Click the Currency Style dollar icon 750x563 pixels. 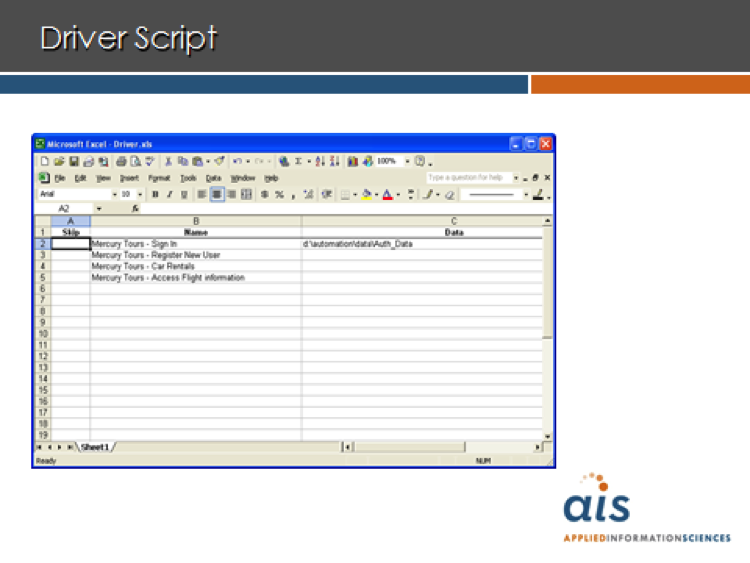[x=265, y=194]
